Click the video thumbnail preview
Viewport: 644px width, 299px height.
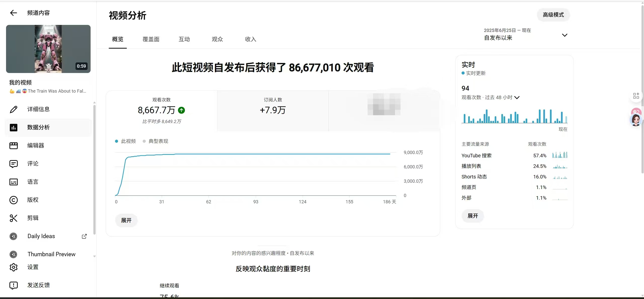pyautogui.click(x=48, y=49)
